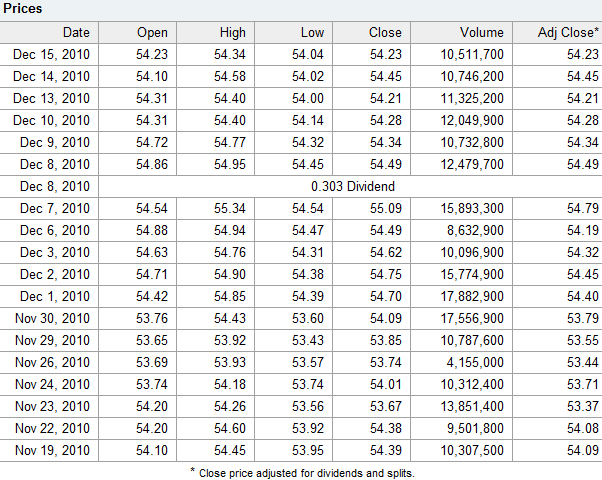Click the high price 54.18

point(230,384)
